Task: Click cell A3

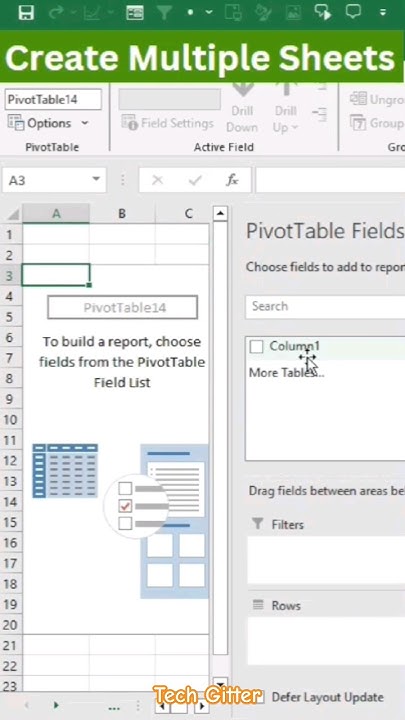Action: point(56,275)
